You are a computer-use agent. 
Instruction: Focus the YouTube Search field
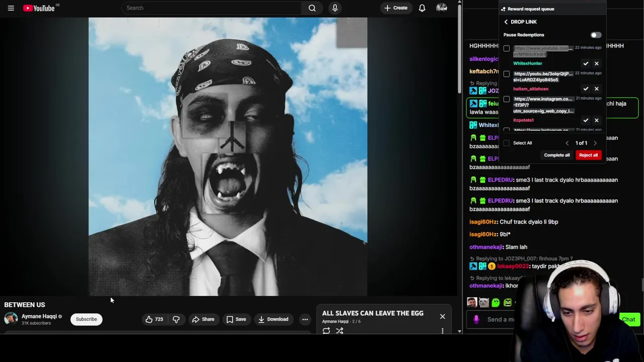pyautogui.click(x=211, y=8)
